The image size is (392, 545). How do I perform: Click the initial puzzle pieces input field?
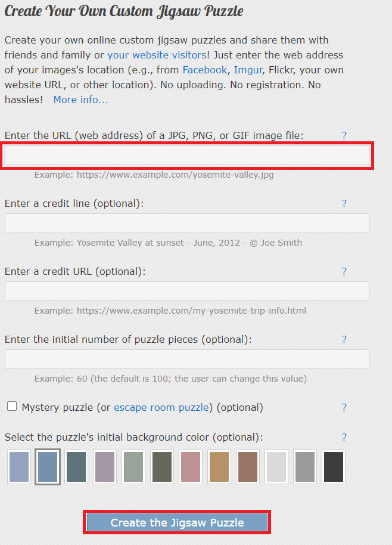click(x=187, y=359)
